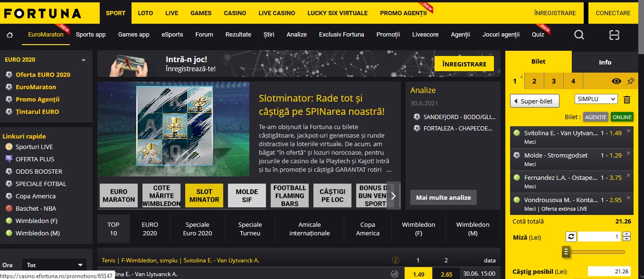Open the LIVE CASINO menu item
644x279 pixels.
click(277, 13)
